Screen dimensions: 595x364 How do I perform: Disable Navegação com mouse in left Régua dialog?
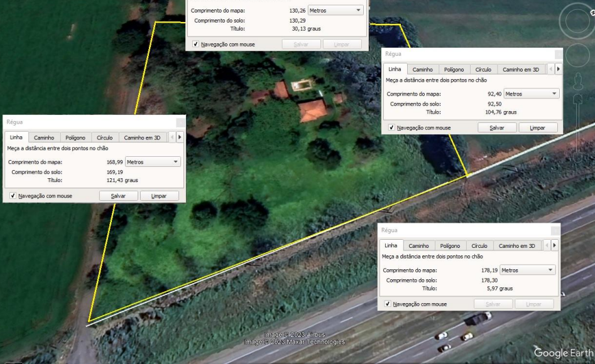[11, 196]
